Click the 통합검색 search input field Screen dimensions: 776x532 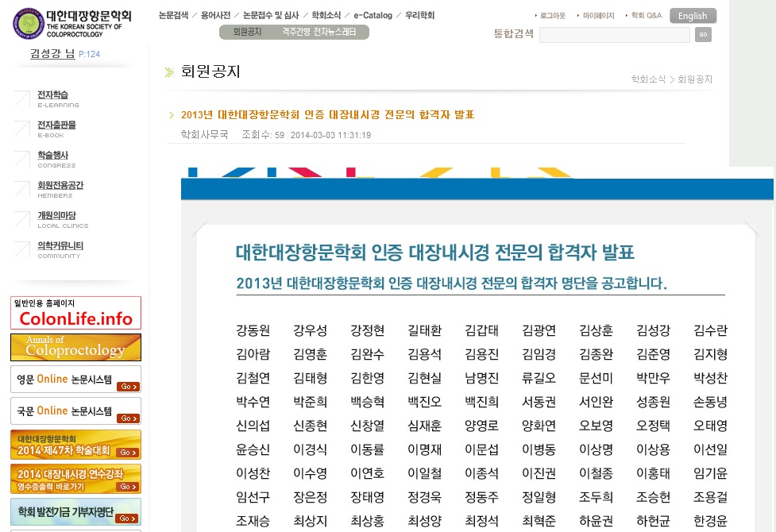(614, 35)
